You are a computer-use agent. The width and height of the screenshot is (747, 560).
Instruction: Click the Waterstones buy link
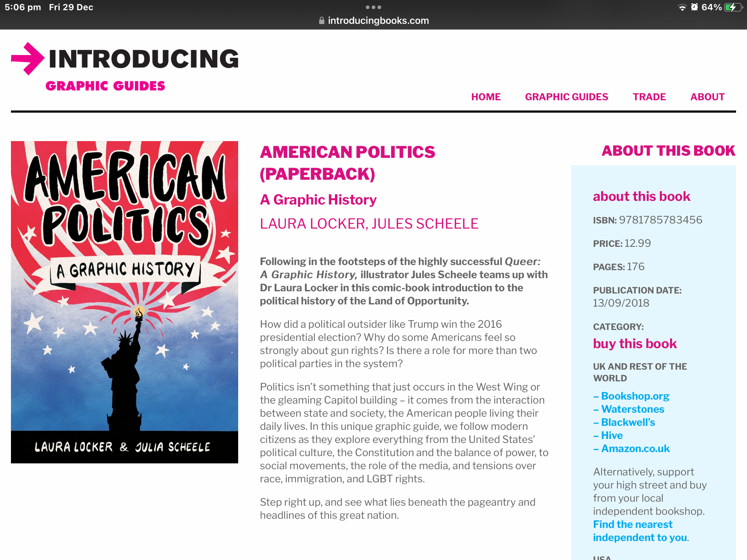click(632, 409)
